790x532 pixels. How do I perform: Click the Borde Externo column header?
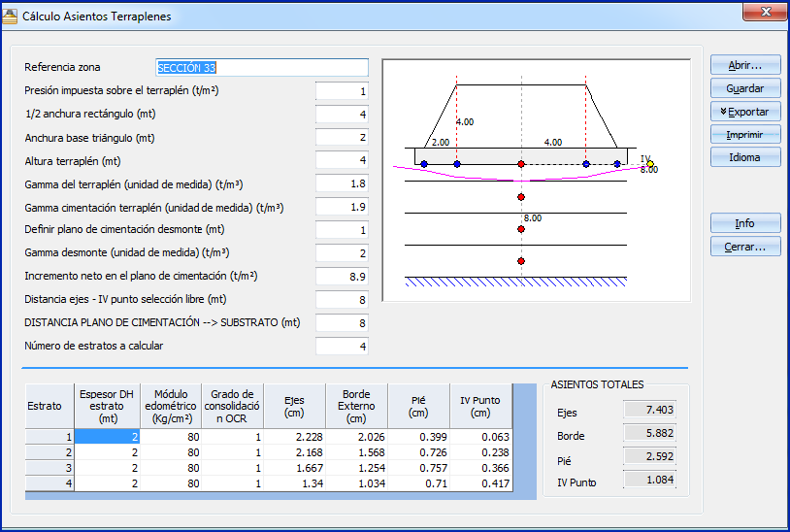point(357,406)
